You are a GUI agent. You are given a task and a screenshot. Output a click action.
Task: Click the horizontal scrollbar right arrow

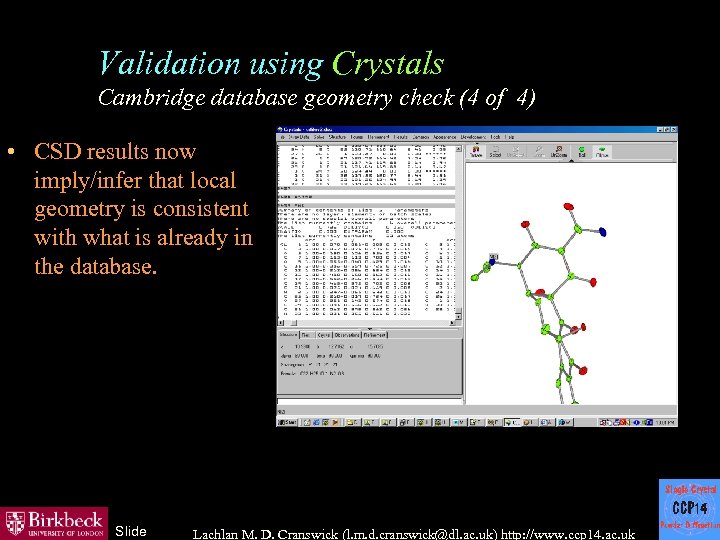pos(452,323)
